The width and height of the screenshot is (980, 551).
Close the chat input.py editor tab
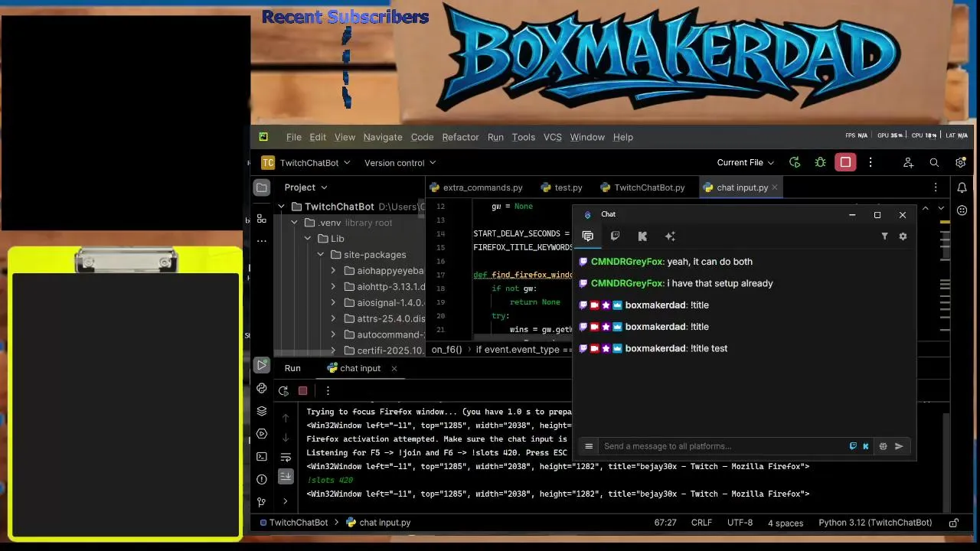[x=775, y=187]
